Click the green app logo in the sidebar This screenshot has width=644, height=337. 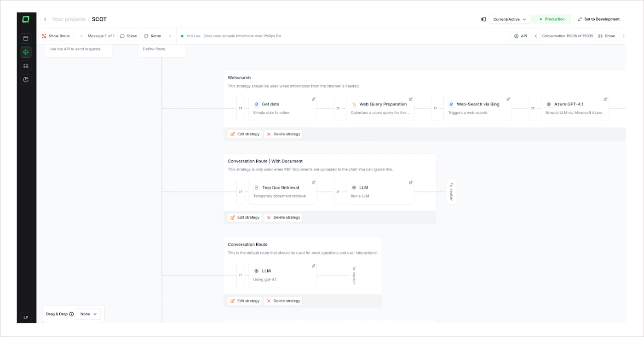pyautogui.click(x=26, y=19)
